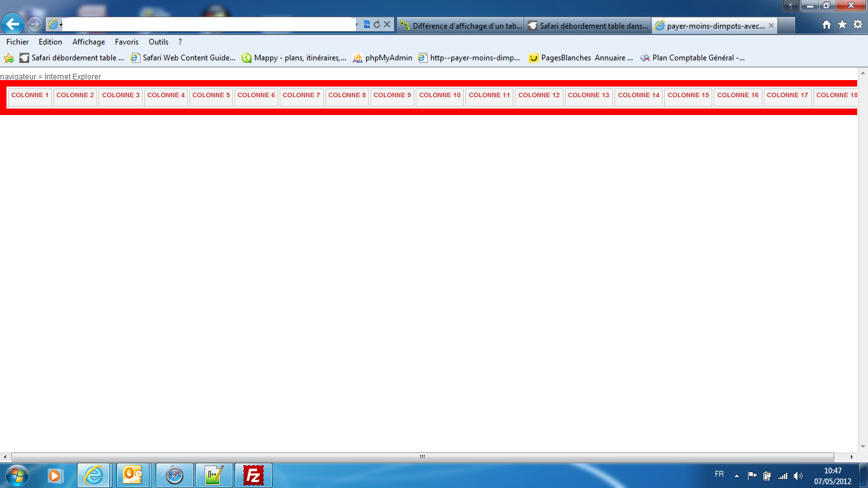Screen dimensions: 868x488
Task: Open the Fichier menu
Action: [18, 42]
